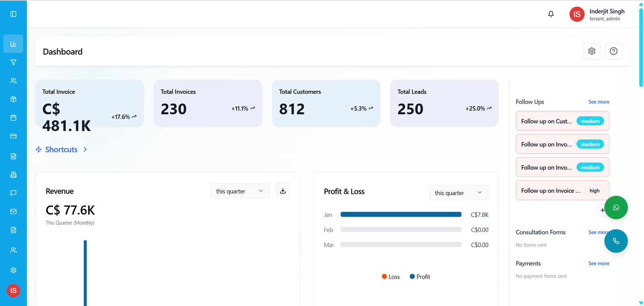Open the calendar icon in sidebar
The width and height of the screenshot is (644, 306).
(x=13, y=118)
